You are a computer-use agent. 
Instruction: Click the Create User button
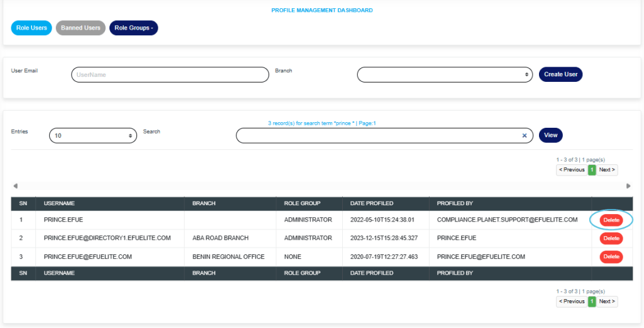(x=560, y=74)
